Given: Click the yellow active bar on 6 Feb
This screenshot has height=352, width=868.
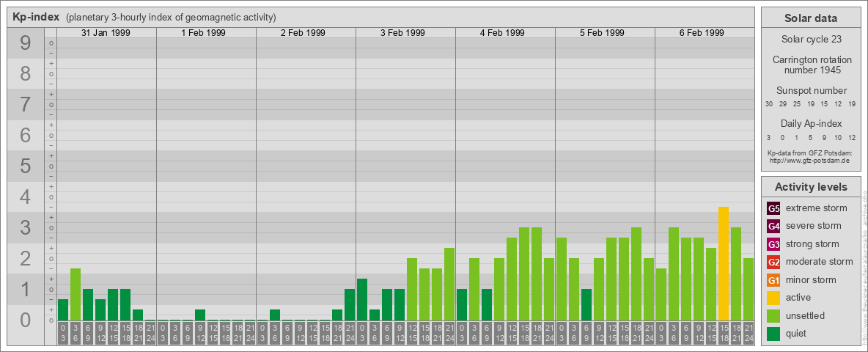Looking at the screenshot, I should tap(723, 263).
